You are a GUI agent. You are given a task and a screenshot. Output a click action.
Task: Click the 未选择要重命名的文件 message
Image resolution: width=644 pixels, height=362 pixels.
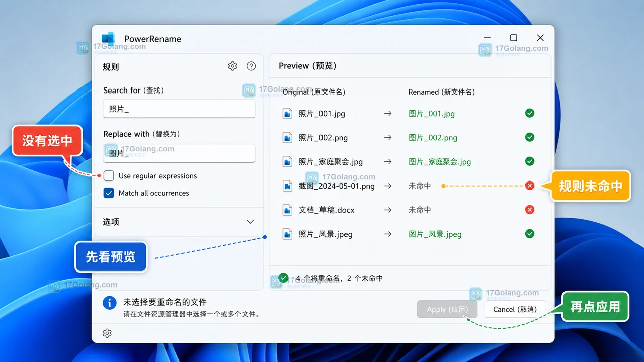click(165, 302)
